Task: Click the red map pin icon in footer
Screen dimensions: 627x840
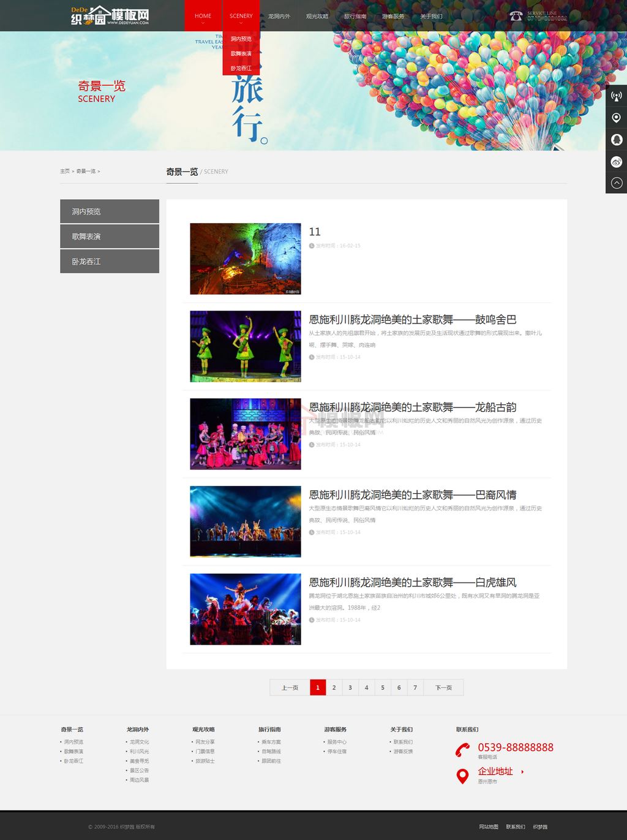Action: pyautogui.click(x=463, y=776)
